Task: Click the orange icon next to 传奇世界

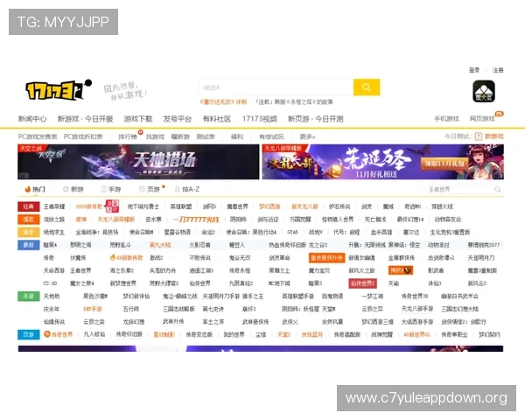Action: 47,334
